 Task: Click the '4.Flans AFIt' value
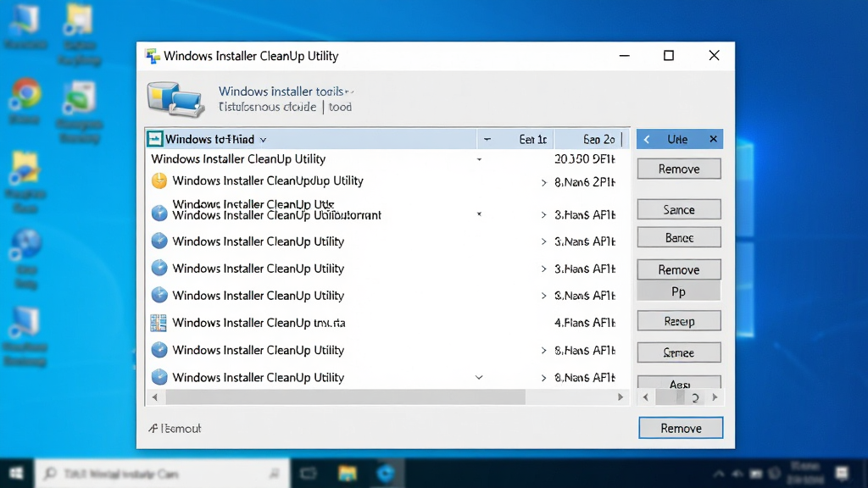click(x=585, y=323)
